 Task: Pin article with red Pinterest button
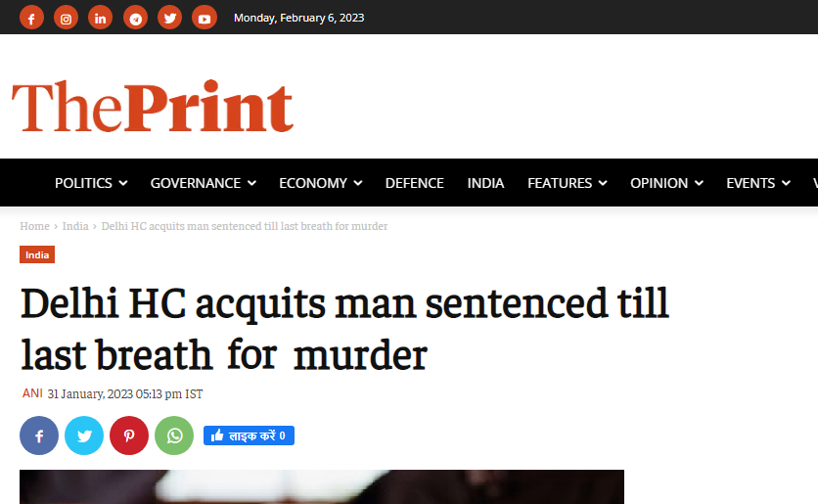tap(129, 435)
